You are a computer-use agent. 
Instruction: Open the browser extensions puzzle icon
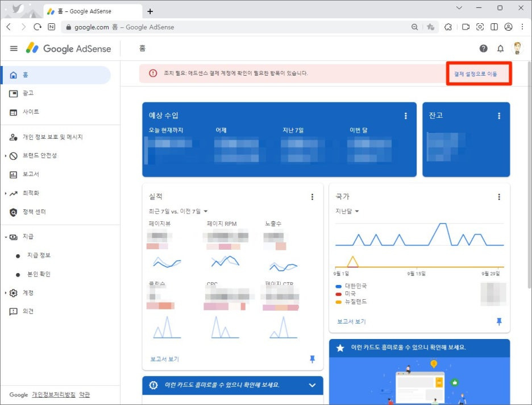tap(448, 27)
